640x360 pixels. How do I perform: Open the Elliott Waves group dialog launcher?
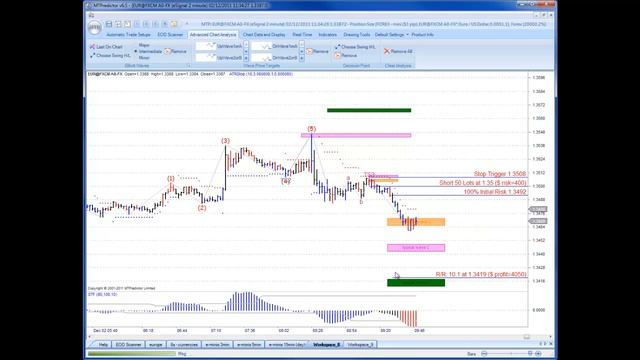[188, 65]
